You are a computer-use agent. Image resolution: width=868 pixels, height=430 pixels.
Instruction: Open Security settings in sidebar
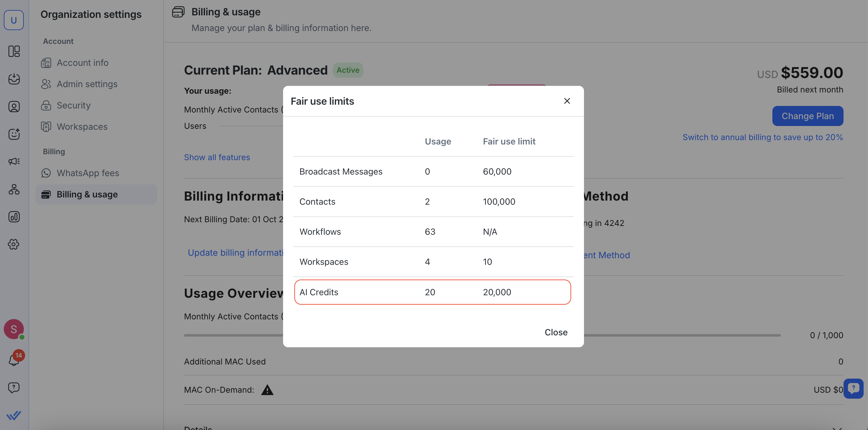73,106
